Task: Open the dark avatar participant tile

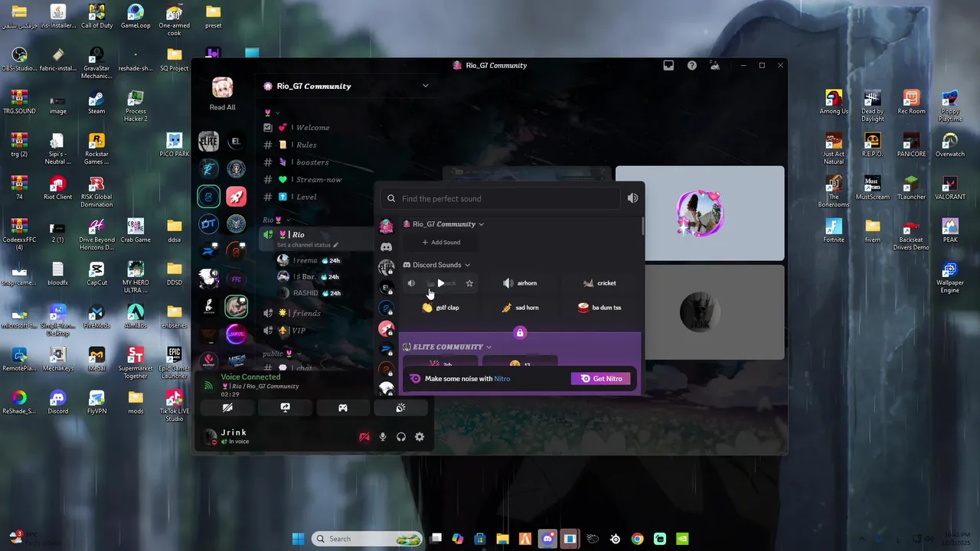Action: point(700,311)
